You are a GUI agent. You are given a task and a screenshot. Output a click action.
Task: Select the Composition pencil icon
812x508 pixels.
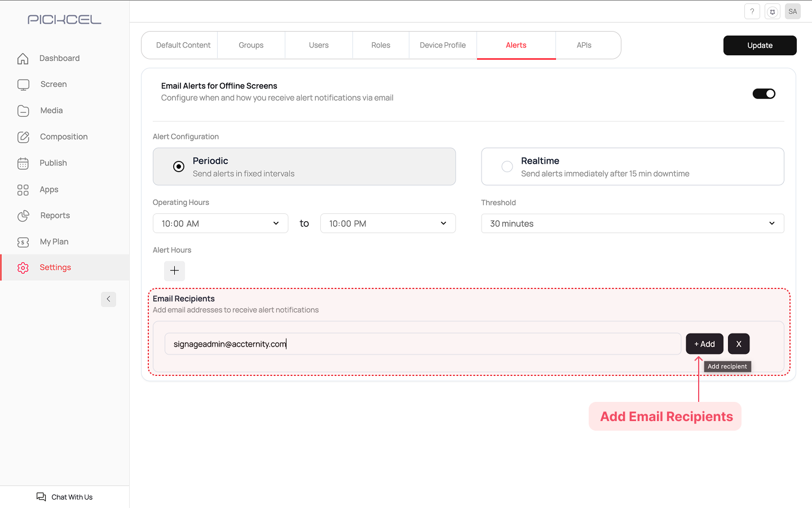point(23,137)
